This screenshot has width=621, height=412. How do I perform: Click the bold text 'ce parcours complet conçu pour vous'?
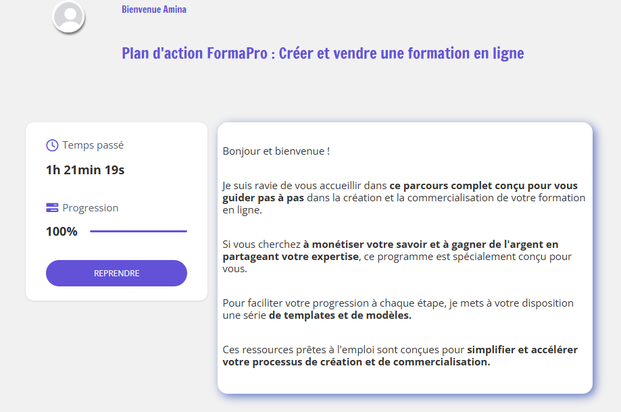[x=484, y=185]
